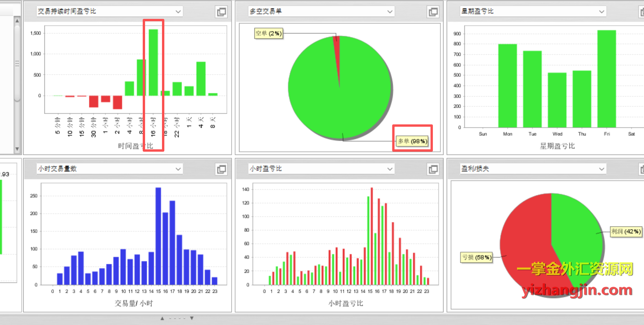Click the up arrow on the bottom splitter
Screen dimensions: 644x325
[162, 318]
